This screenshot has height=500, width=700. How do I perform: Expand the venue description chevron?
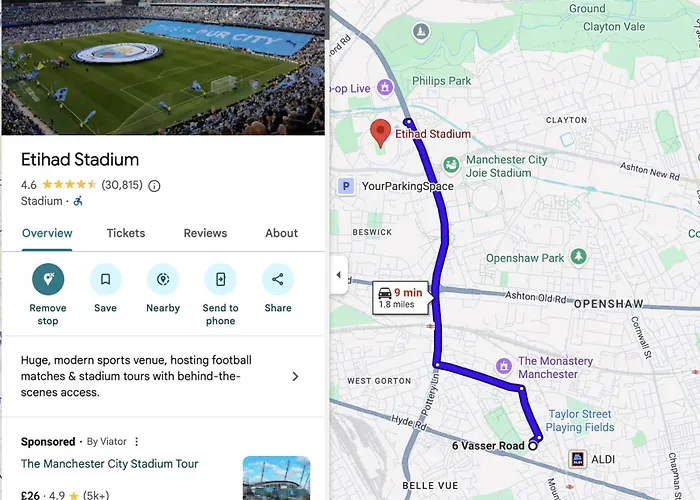click(295, 377)
